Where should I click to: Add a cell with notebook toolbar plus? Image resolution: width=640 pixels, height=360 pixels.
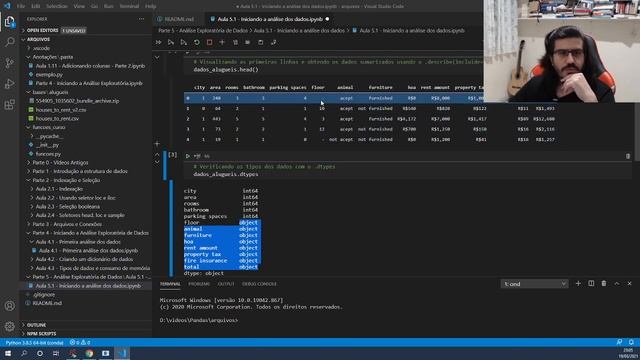pos(222,42)
